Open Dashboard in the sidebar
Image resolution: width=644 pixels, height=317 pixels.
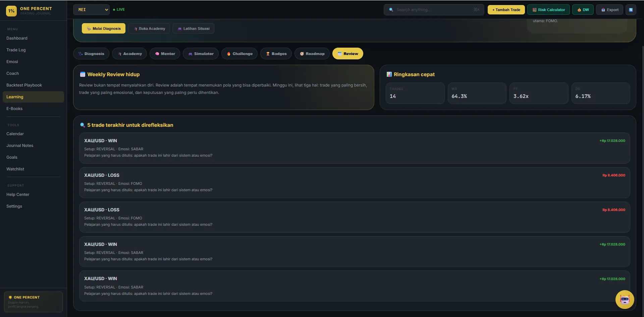[33, 38]
